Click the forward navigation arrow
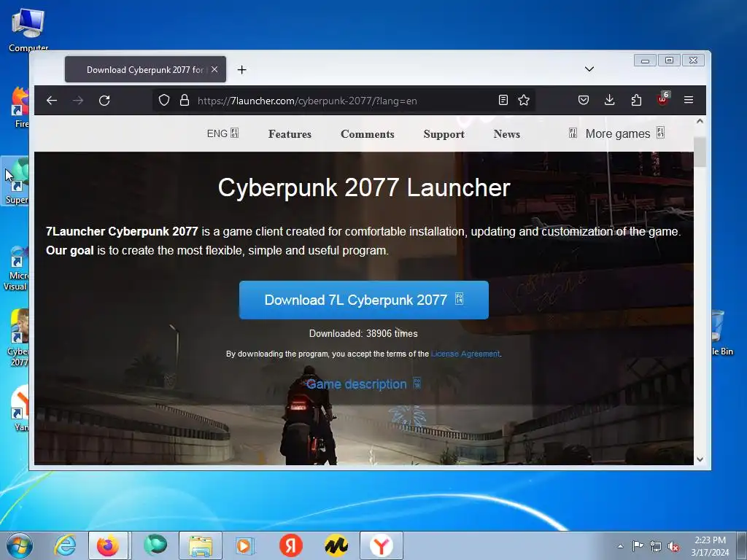This screenshot has height=560, width=747. pos(78,101)
